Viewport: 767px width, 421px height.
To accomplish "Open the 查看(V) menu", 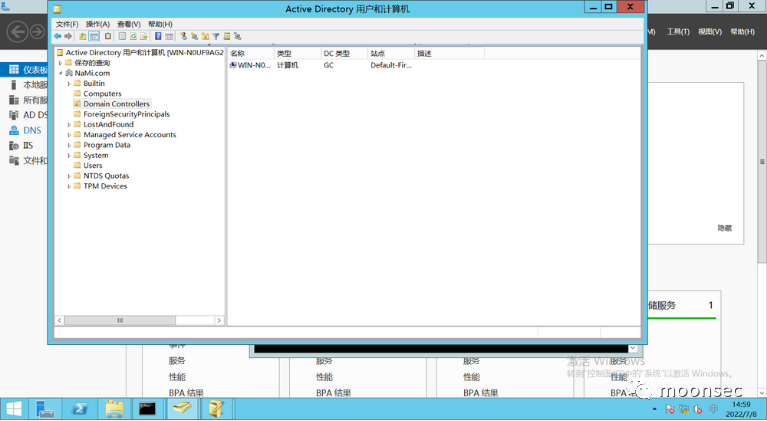I will tap(129, 24).
